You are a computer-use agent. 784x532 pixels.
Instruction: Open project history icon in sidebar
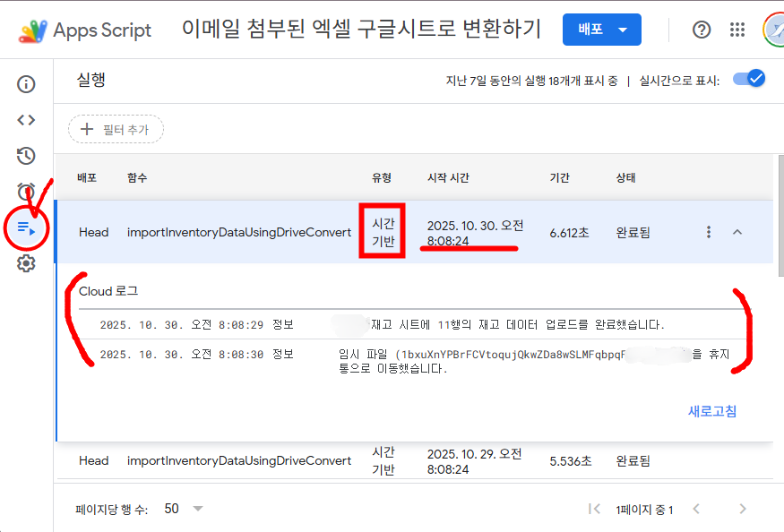(26, 156)
